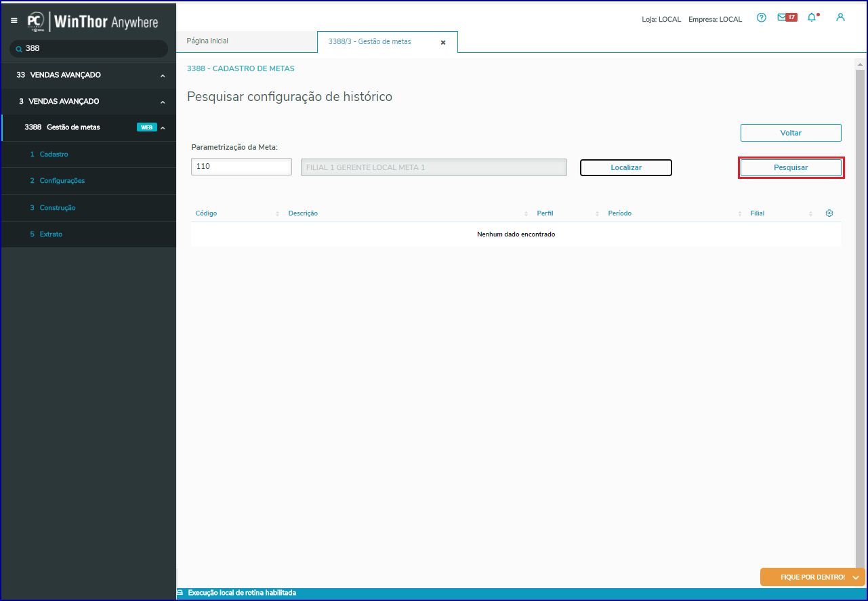Click the WEB badge on Gestão de metas
This screenshot has height=601, width=868.
[x=147, y=127]
